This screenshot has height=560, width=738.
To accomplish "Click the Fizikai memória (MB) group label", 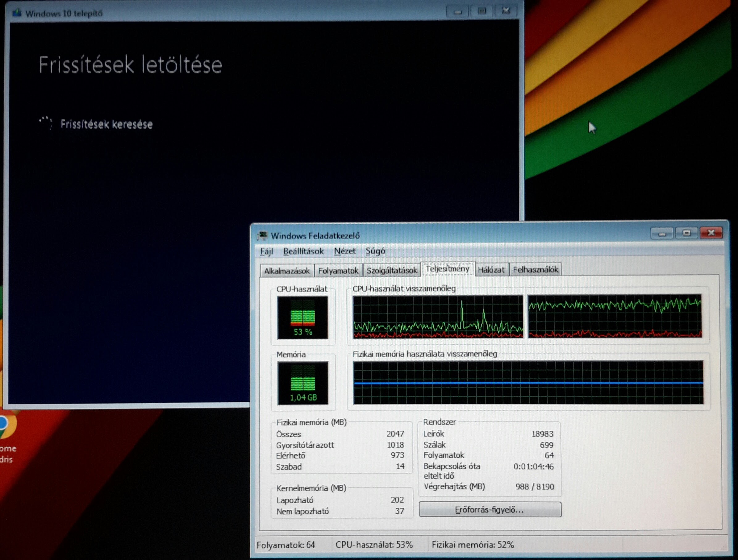I will pyautogui.click(x=311, y=422).
